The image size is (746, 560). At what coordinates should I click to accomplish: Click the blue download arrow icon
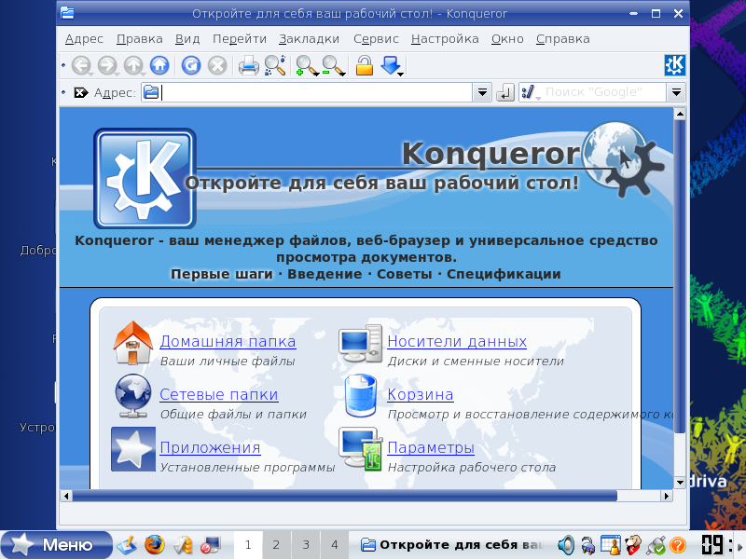(x=390, y=64)
